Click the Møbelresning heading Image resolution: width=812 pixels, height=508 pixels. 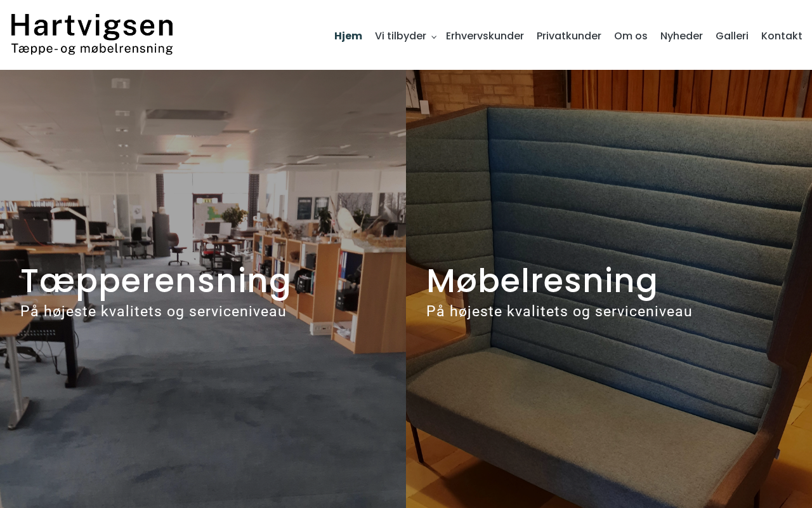click(x=542, y=281)
